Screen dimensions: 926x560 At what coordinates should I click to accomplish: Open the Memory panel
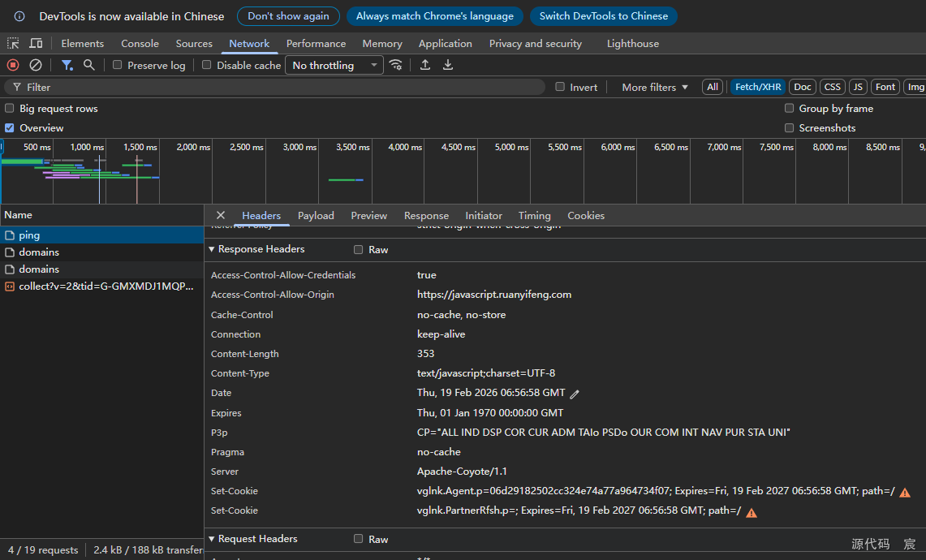click(x=382, y=43)
